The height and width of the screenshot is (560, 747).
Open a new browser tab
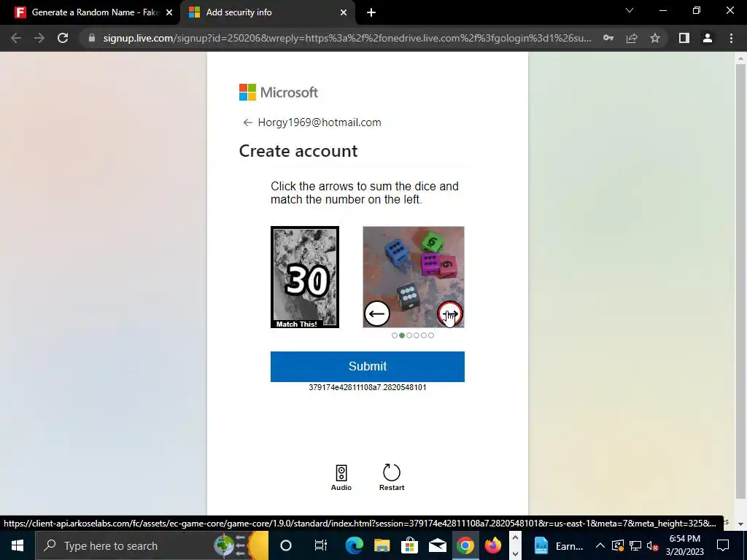point(371,12)
